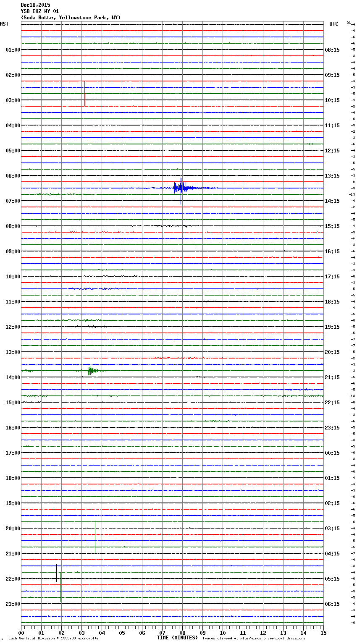The width and height of the screenshot is (357, 644).
Task: Click the -18 DC offset value
Action: pyautogui.click(x=352, y=396)
